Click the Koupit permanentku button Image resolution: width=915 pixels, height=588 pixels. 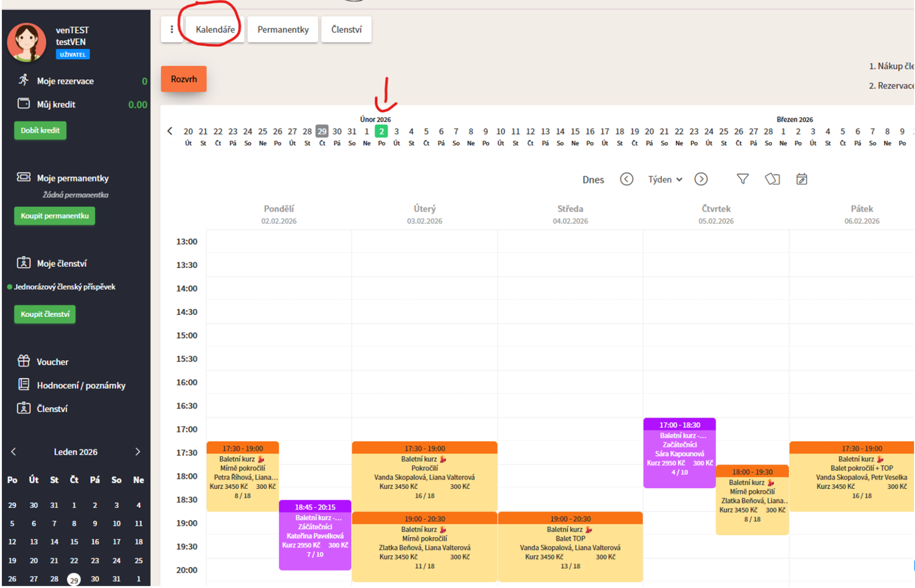[x=54, y=216]
